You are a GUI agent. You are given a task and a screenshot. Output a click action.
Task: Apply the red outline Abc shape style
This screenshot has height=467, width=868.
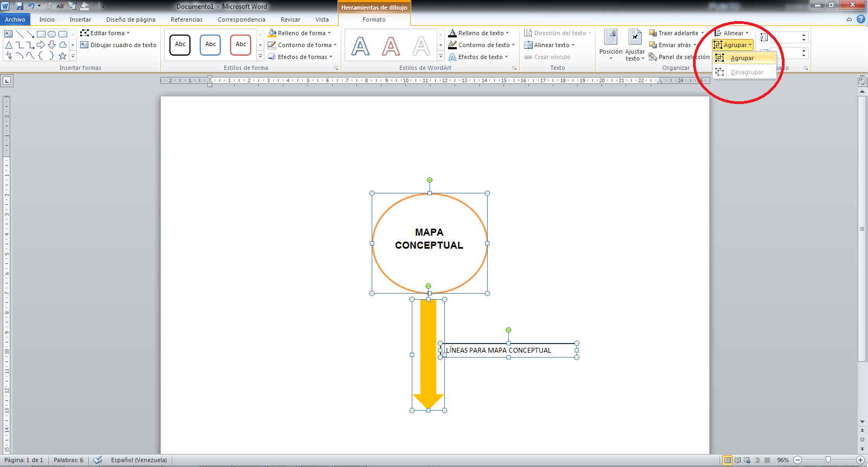click(241, 44)
